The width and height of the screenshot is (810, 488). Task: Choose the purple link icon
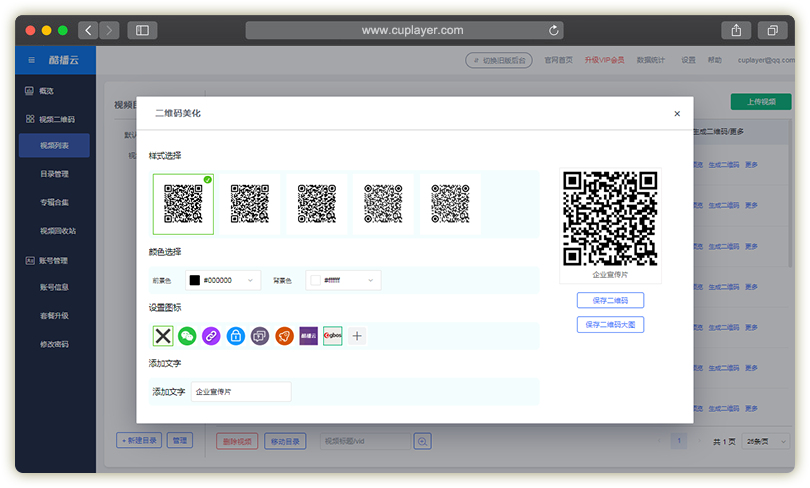(x=211, y=336)
